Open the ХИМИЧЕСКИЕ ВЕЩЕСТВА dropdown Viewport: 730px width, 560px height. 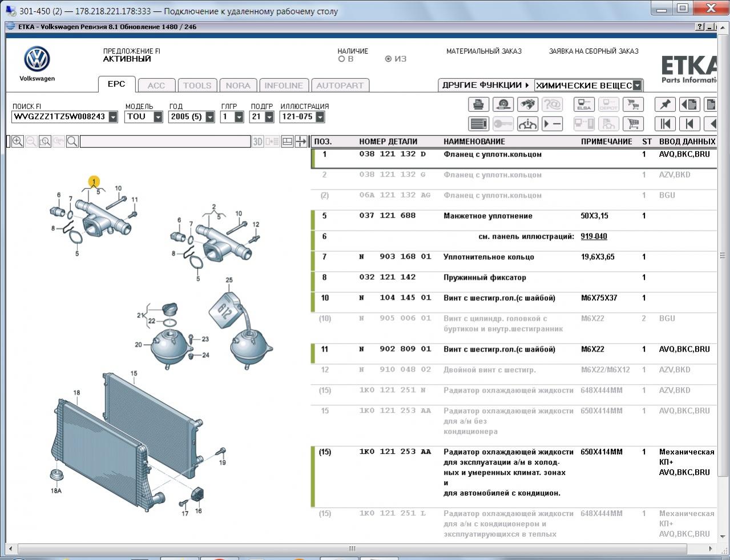638,86
